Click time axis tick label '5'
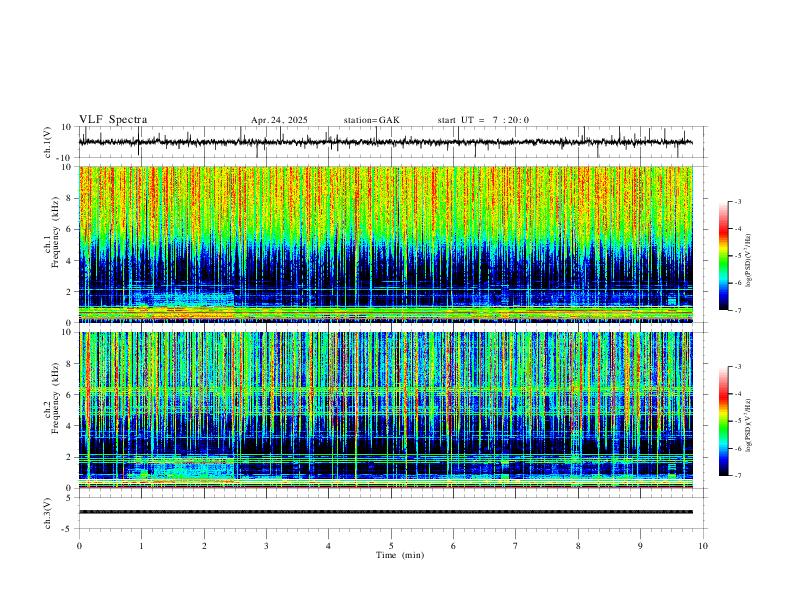792x612 pixels. [x=391, y=546]
